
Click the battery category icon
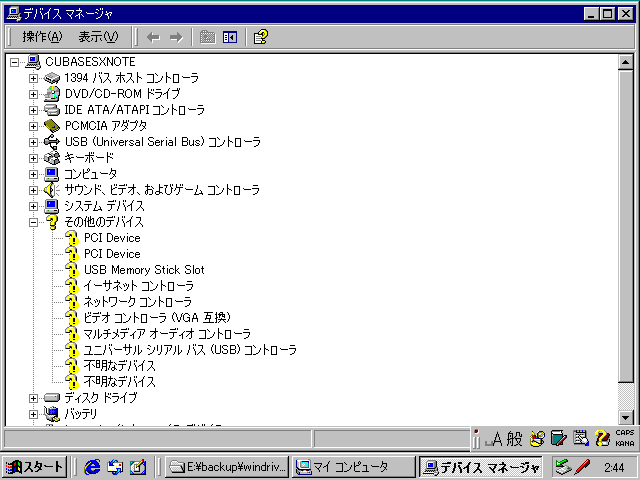click(x=52, y=414)
